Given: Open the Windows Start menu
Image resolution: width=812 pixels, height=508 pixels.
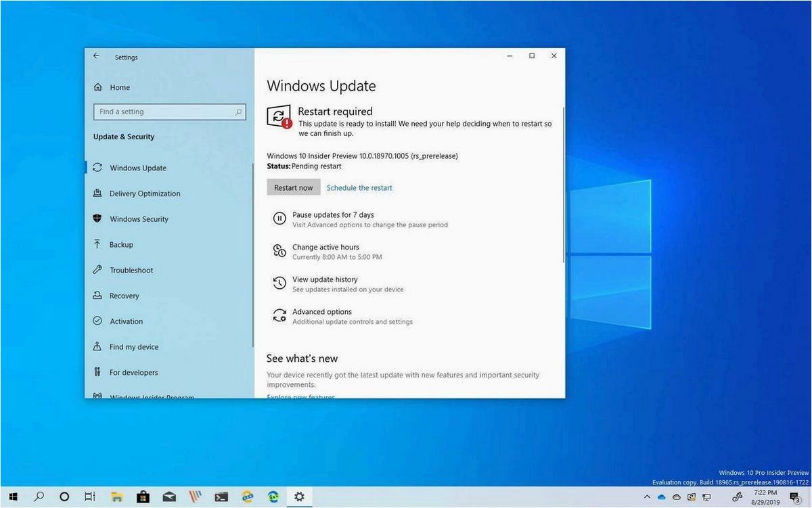Looking at the screenshot, I should [x=13, y=497].
